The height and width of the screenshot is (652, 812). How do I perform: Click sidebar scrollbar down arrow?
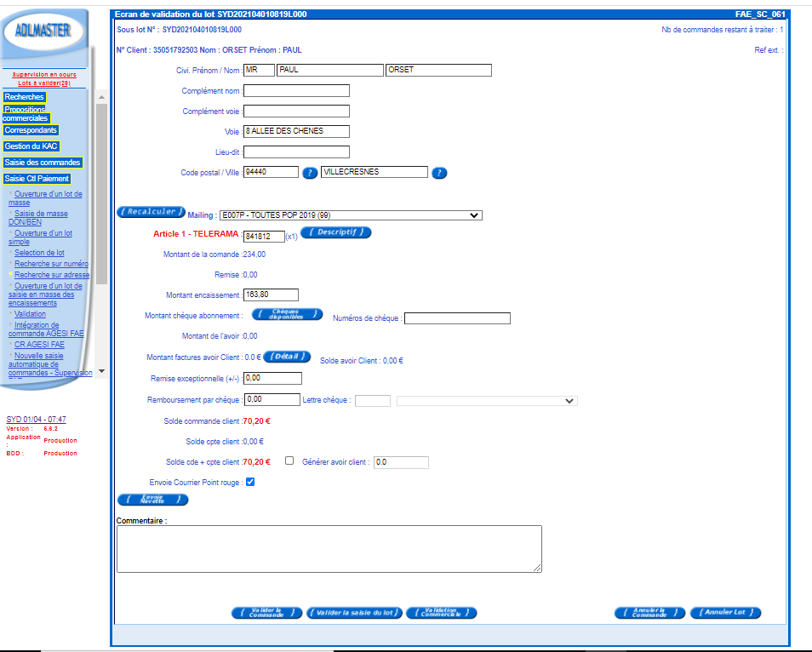point(101,371)
